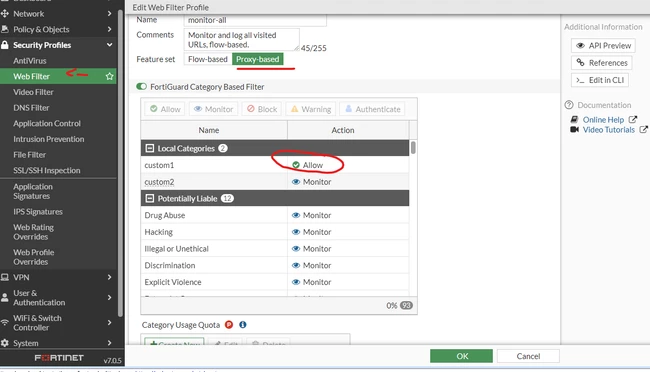Set action with the Authenticate button

click(x=373, y=109)
